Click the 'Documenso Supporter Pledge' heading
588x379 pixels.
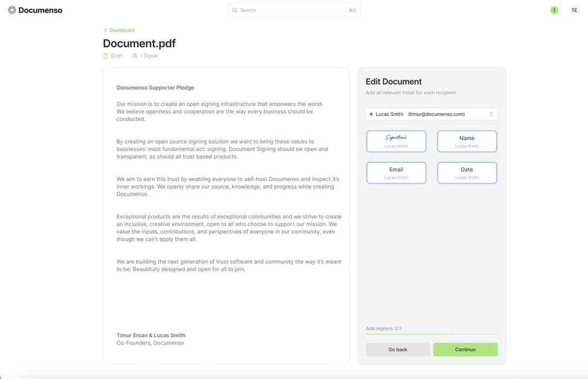click(x=155, y=87)
